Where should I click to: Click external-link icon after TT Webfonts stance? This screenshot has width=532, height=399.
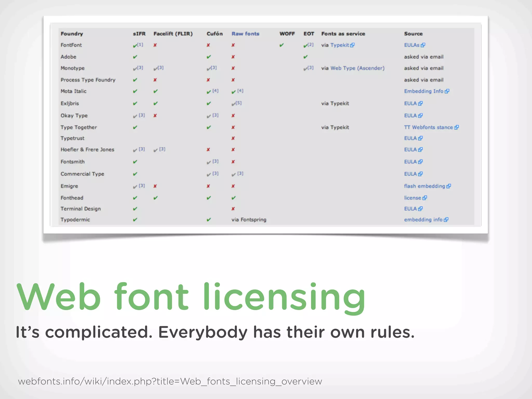456,127
